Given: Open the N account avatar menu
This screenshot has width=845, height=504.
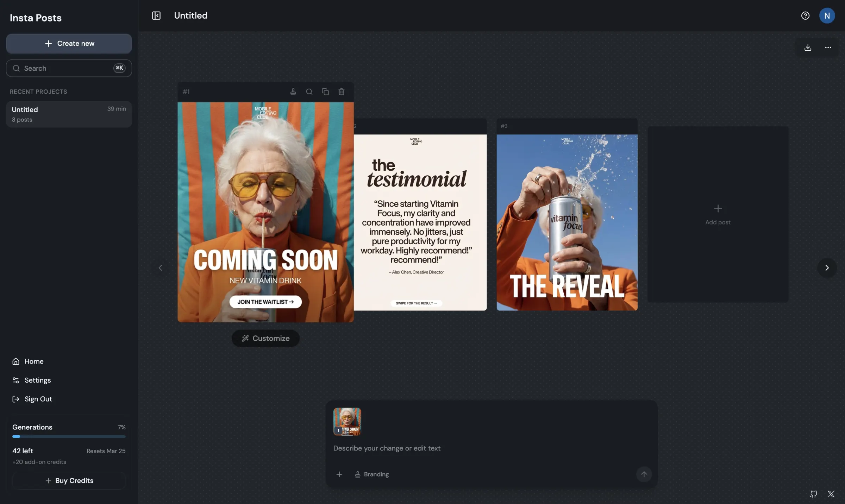Looking at the screenshot, I should 827,15.
